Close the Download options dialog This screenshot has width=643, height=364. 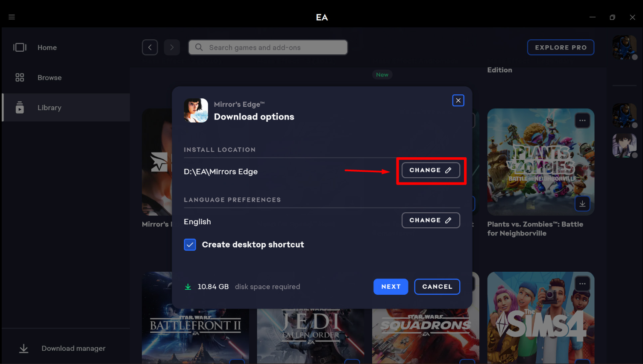[458, 100]
